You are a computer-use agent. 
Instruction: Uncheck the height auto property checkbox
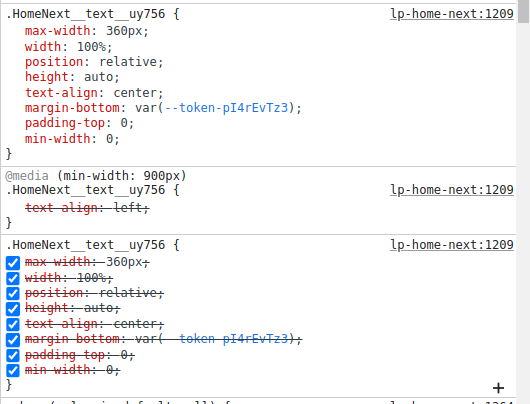click(x=13, y=309)
